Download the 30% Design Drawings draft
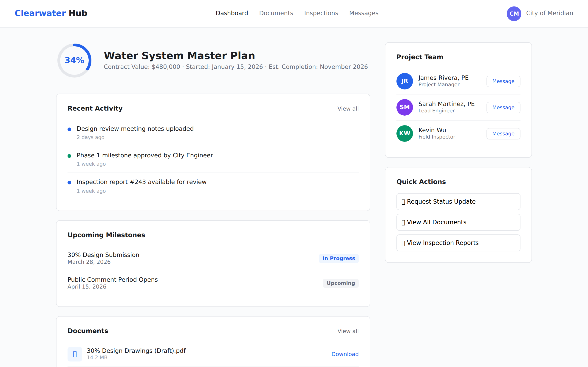Image resolution: width=588 pixels, height=367 pixels. (x=345, y=354)
